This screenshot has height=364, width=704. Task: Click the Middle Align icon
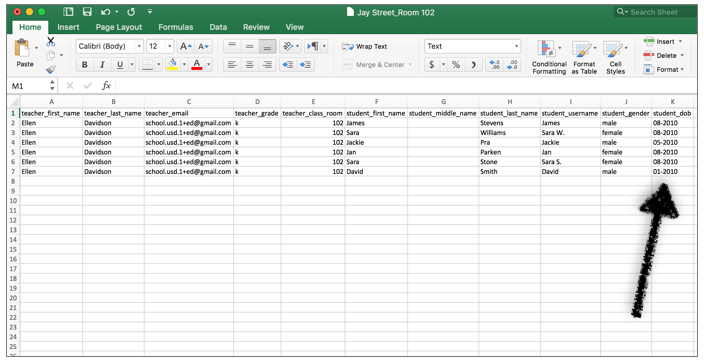pos(250,46)
